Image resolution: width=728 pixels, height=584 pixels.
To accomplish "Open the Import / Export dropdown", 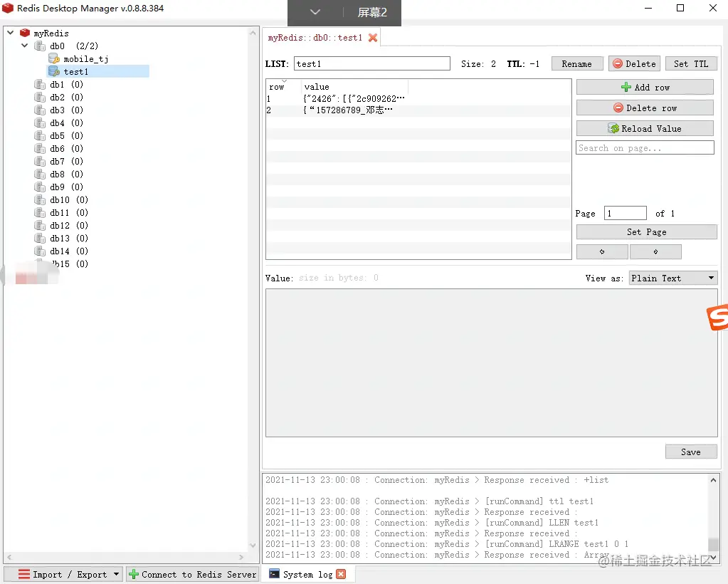I will (116, 574).
